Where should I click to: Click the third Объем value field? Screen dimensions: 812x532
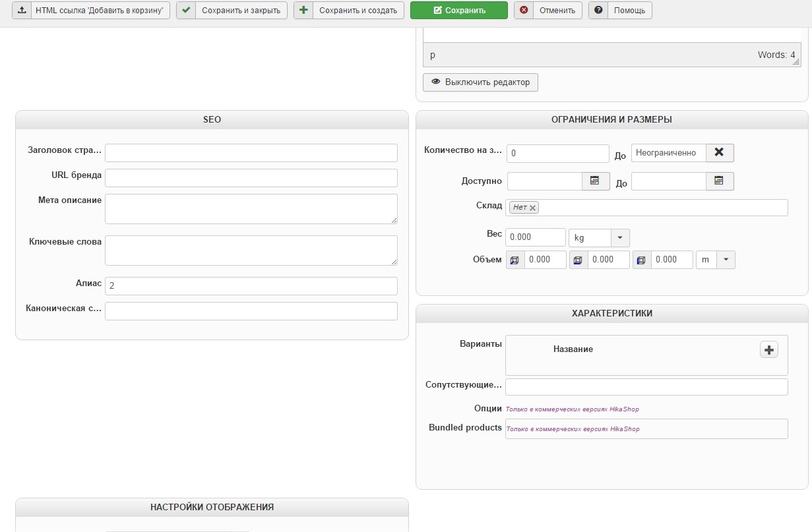coord(672,260)
